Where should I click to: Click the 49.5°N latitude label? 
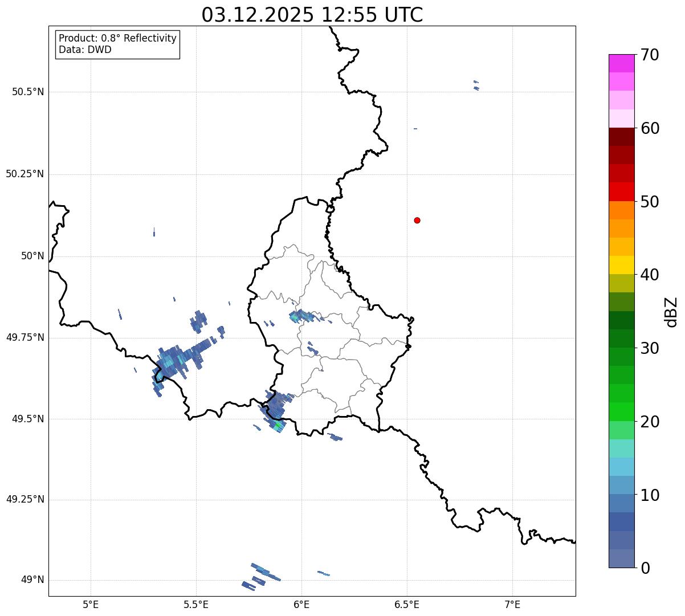click(27, 419)
